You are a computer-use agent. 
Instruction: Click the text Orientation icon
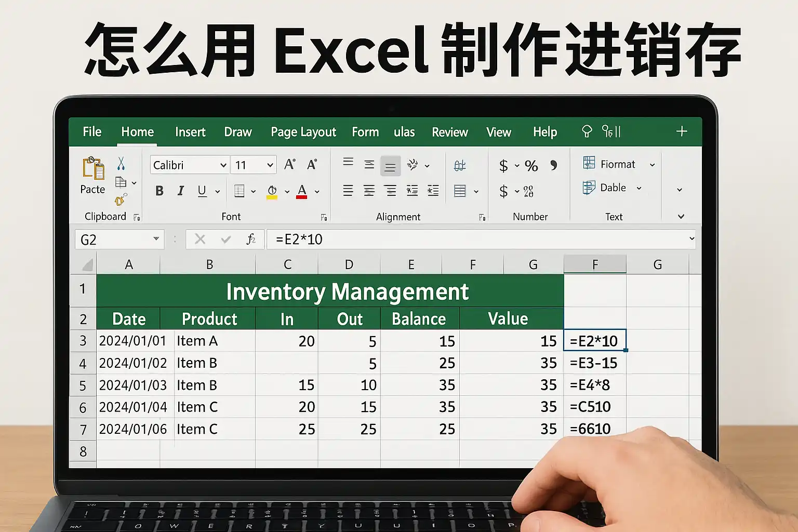click(x=413, y=165)
